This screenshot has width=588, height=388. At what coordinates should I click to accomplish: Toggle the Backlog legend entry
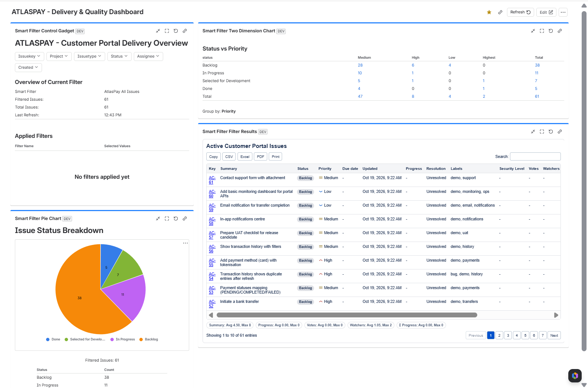(149, 339)
